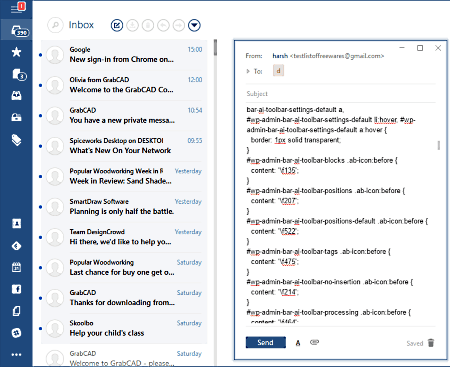Click the forward arrow toolbar icon
Image resolution: width=450 pixels, height=367 pixels.
(179, 25)
